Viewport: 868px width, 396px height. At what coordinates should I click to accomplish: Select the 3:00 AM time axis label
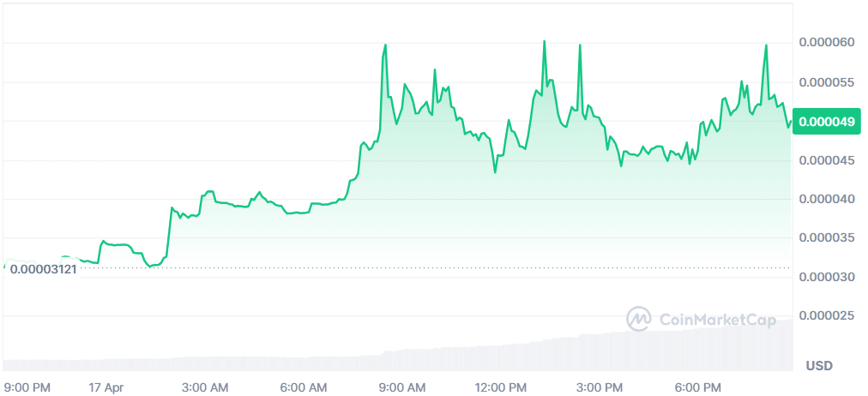tap(205, 387)
